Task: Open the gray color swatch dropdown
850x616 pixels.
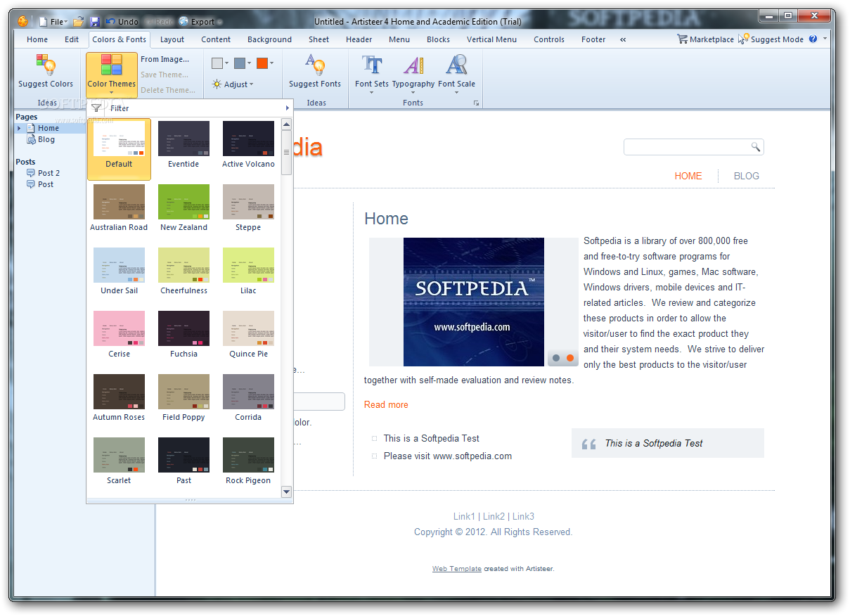Action: (x=220, y=63)
